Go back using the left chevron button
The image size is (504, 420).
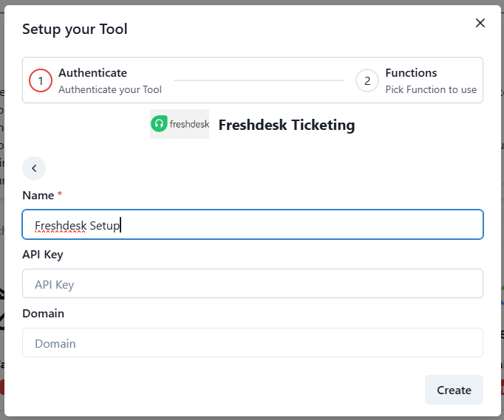pos(34,168)
